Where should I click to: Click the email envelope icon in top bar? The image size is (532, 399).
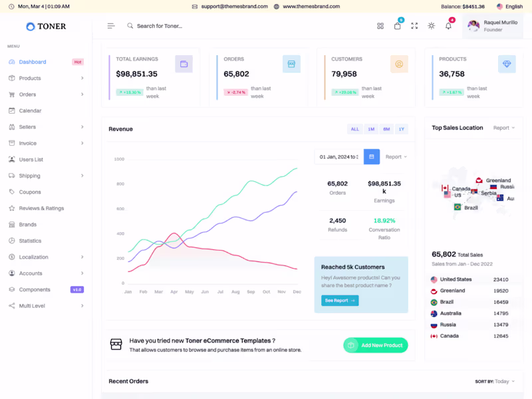coord(195,7)
